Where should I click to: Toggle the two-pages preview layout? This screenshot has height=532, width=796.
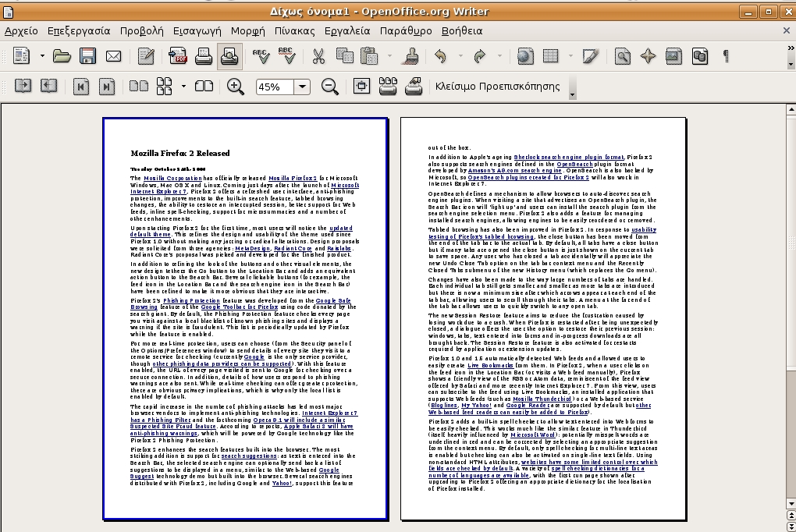click(139, 86)
